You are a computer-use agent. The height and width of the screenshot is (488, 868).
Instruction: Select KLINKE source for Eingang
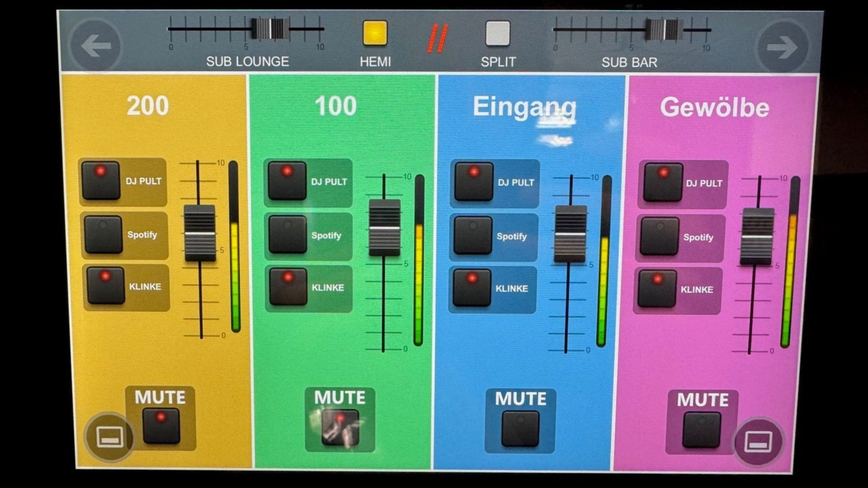[x=472, y=287]
